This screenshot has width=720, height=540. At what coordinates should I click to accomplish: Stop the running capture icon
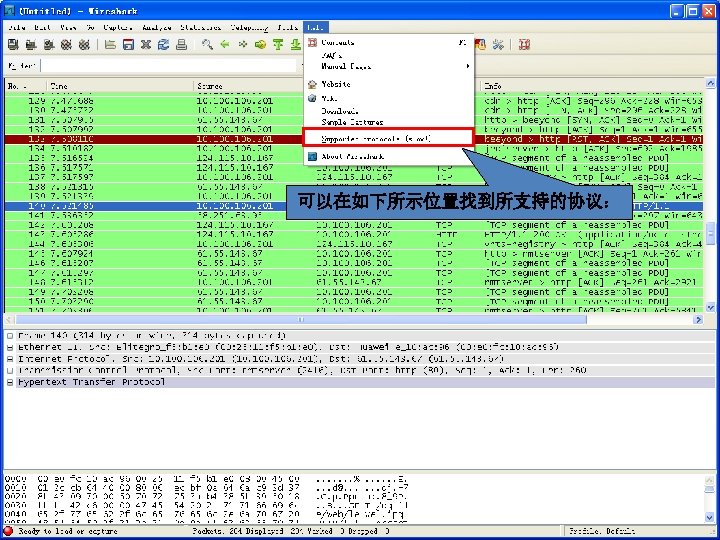click(x=67, y=45)
